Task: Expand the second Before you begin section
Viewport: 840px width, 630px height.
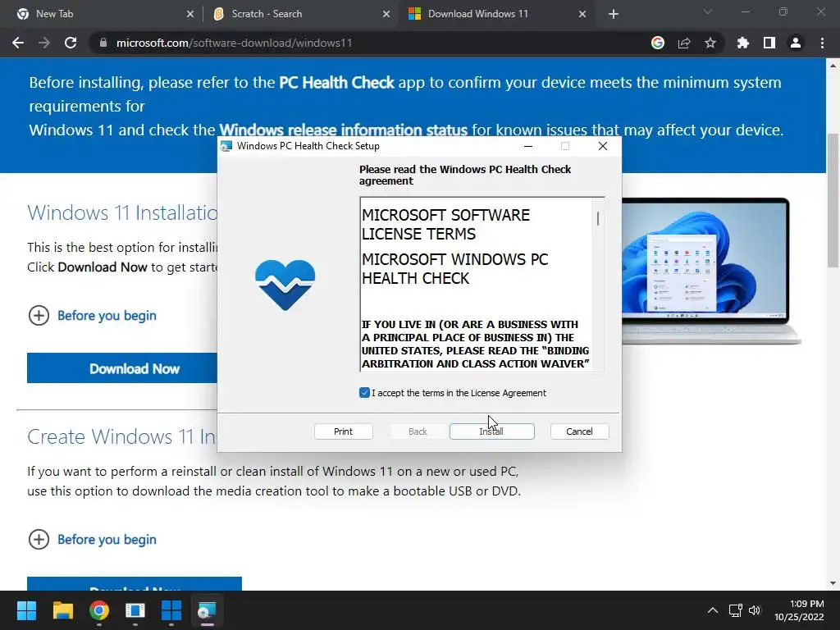Action: point(92,540)
